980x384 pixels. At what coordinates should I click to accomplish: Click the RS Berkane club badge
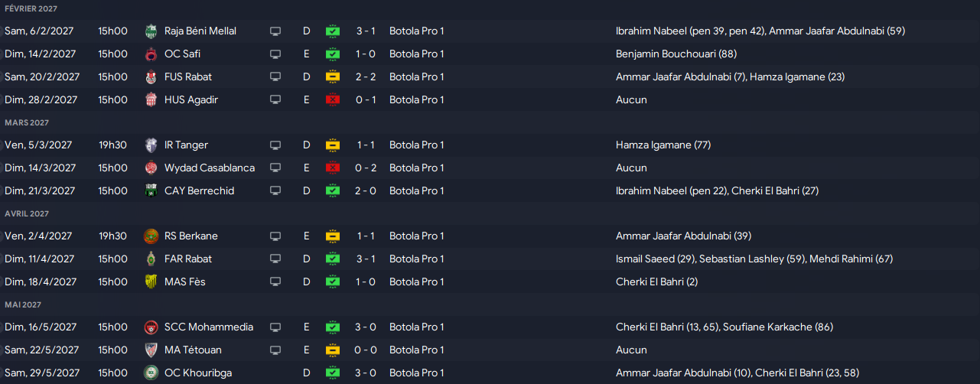151,236
